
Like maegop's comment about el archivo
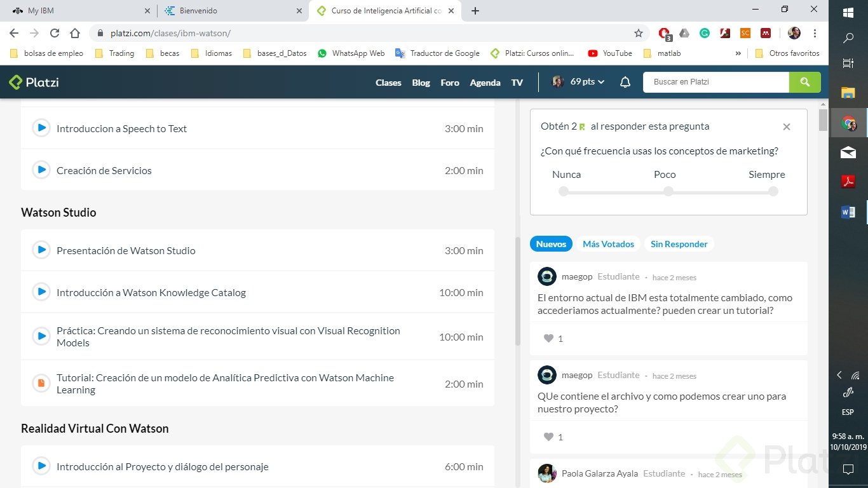pyautogui.click(x=549, y=437)
